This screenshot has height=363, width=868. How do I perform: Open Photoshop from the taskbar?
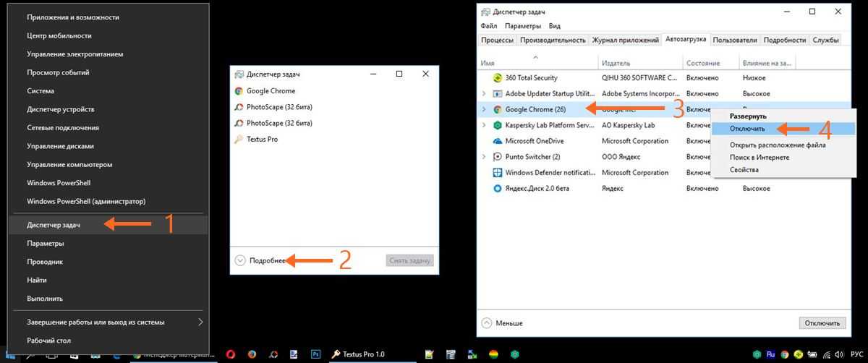tap(315, 354)
